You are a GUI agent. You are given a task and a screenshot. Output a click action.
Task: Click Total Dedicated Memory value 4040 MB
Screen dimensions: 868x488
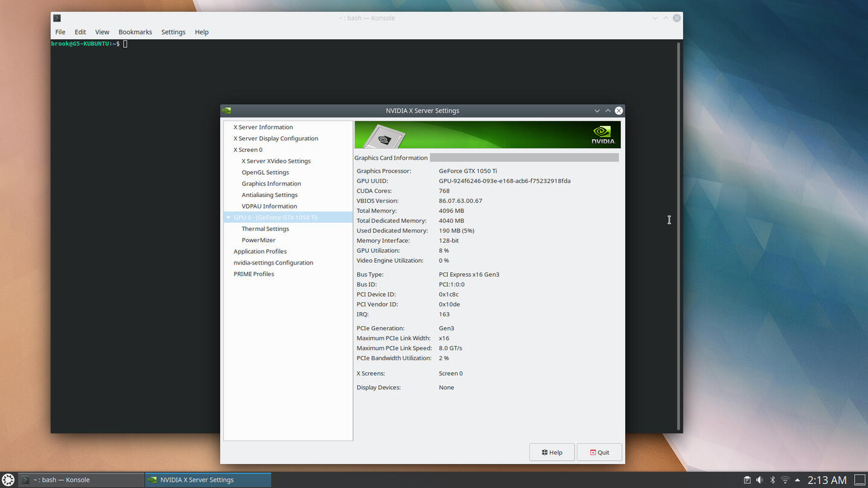point(451,221)
